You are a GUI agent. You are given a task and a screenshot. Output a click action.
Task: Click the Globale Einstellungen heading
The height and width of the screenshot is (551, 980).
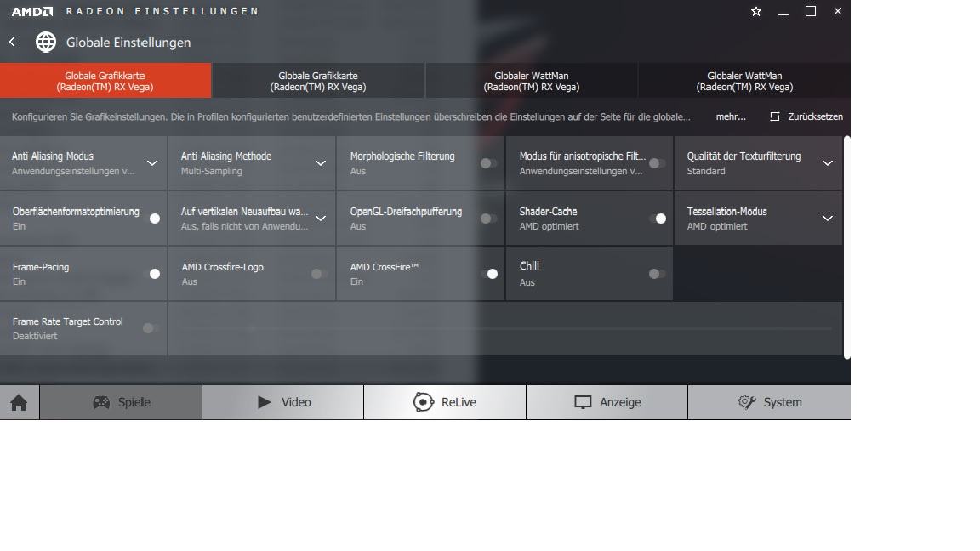(128, 43)
